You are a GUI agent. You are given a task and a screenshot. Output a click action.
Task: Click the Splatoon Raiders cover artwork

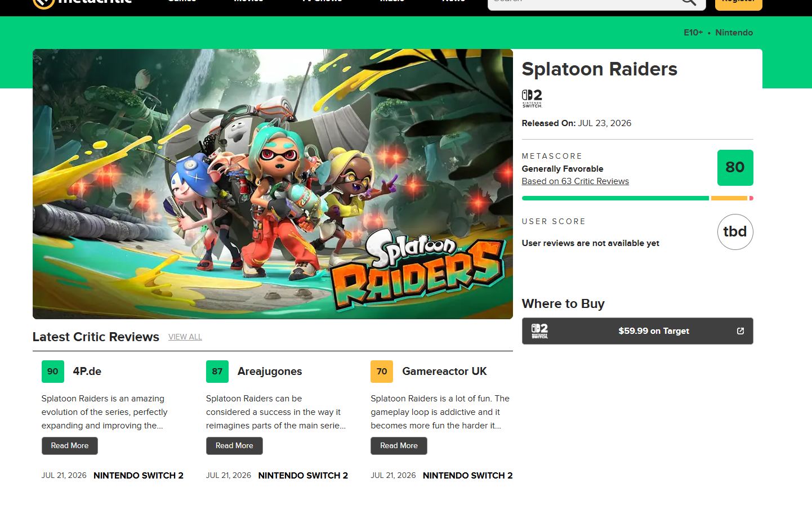coord(273,184)
